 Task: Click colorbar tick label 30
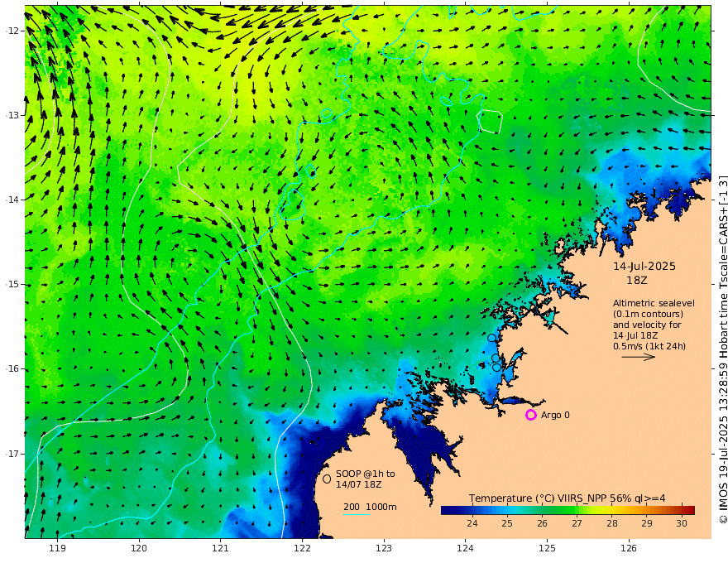pos(682,523)
